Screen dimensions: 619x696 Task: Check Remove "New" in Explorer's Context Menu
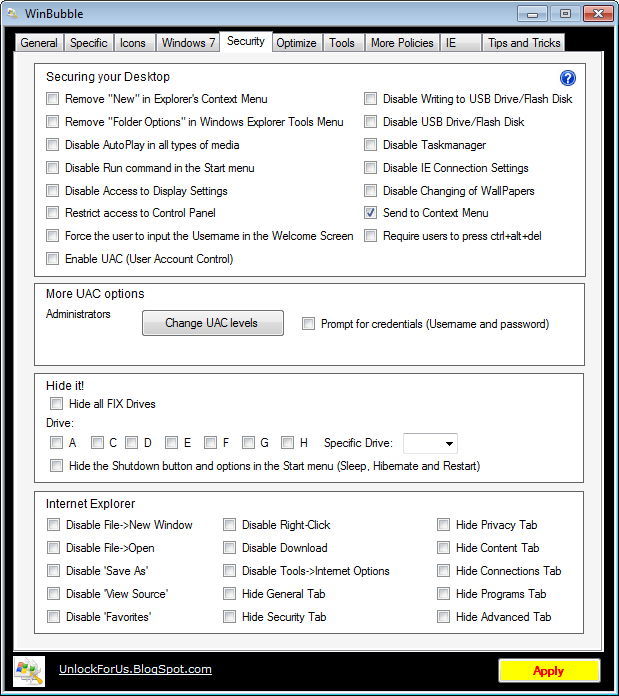[x=52, y=99]
